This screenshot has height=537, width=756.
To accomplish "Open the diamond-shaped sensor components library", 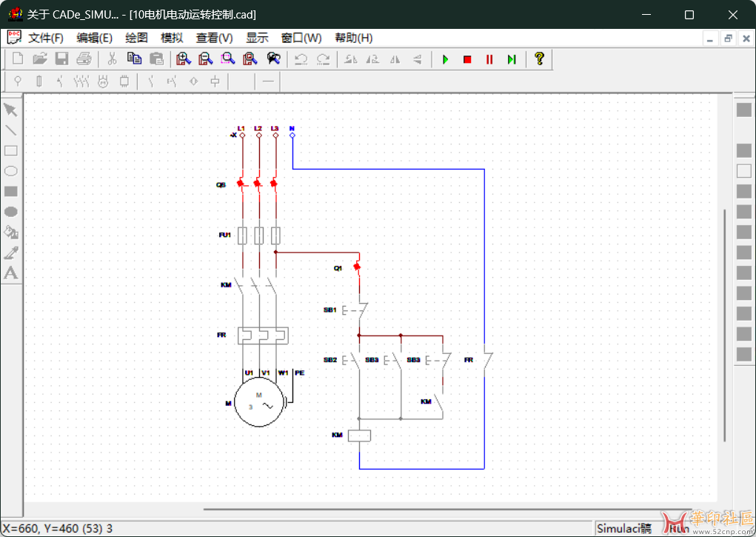I will point(194,81).
